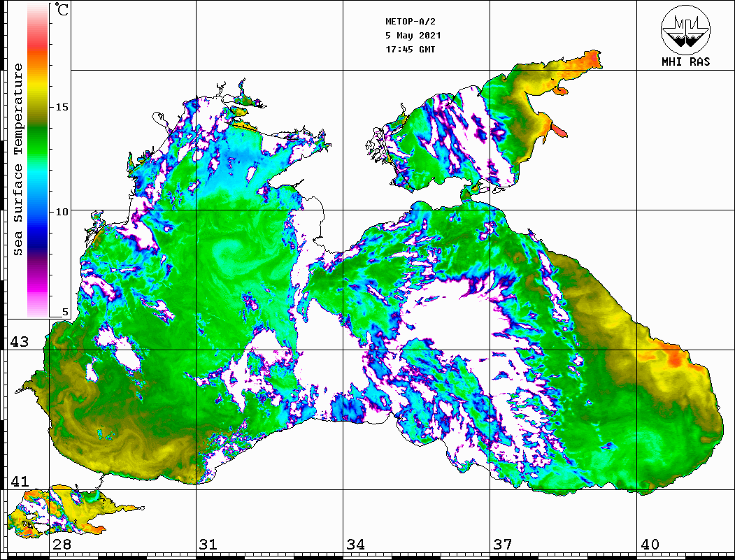Click the longitude label 40
Screen dimensions: 735x560
pyautogui.click(x=650, y=544)
